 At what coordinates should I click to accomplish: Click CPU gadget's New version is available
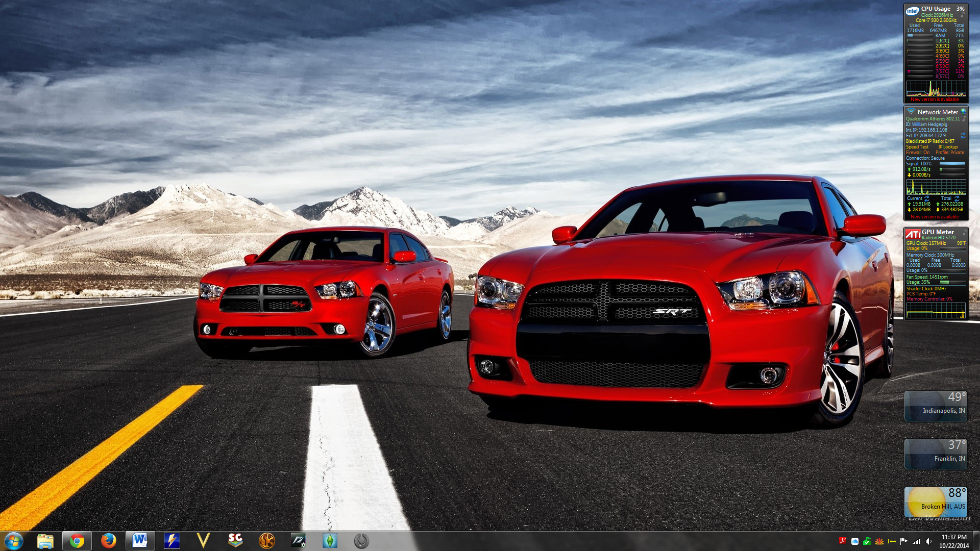[935, 99]
